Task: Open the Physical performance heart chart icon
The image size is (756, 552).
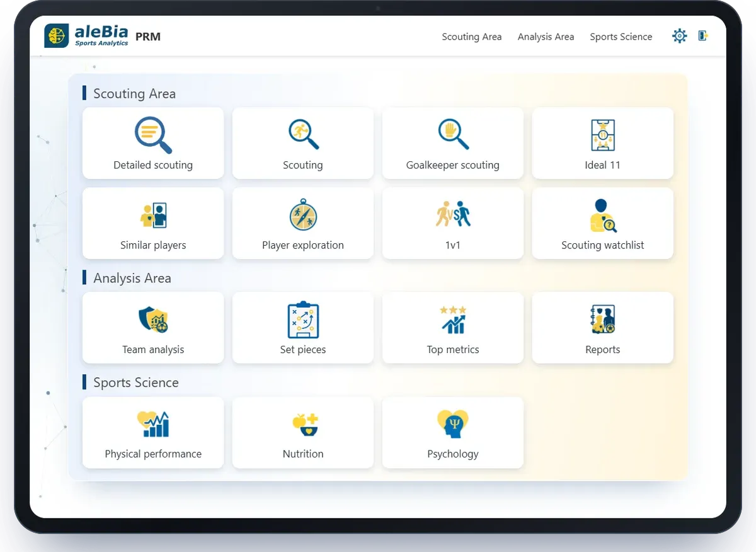Action: pos(153,424)
